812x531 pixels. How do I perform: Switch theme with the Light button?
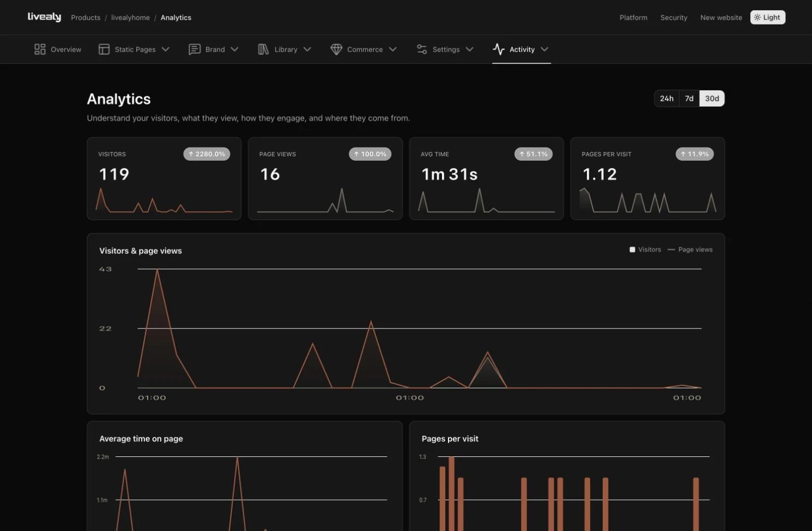coord(767,17)
